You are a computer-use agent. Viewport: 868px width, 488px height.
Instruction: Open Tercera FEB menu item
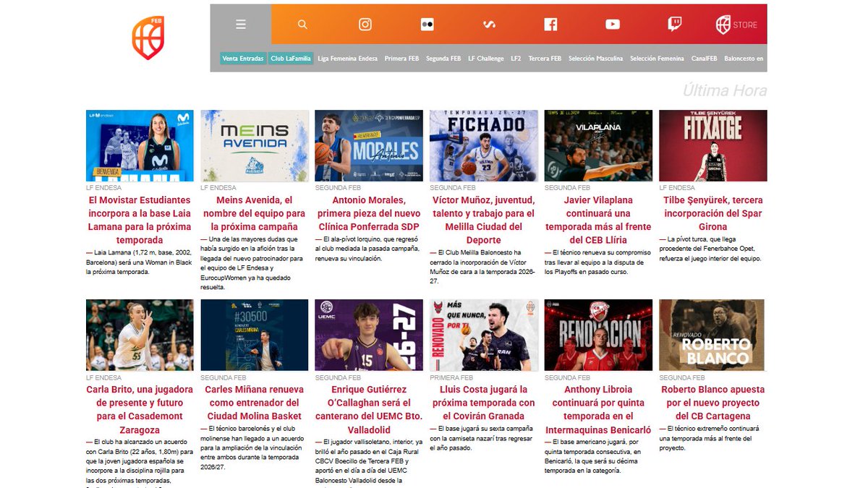545,59
